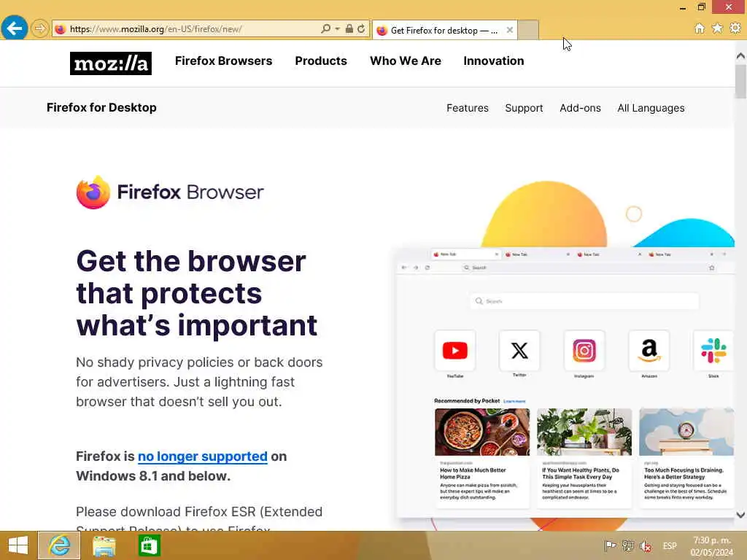Click the Firefox favicon in address bar
This screenshot has height=560, width=747.
60,29
